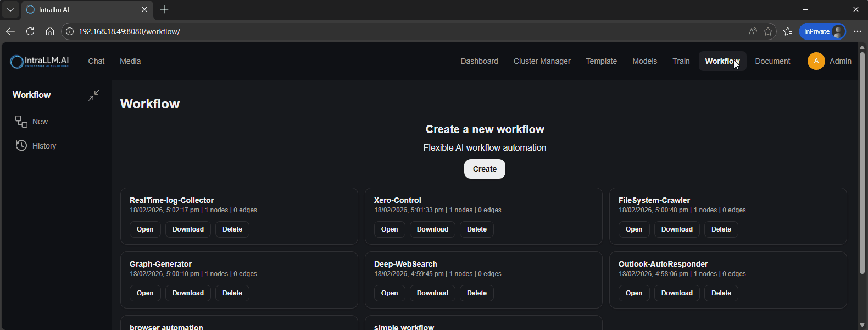The height and width of the screenshot is (330, 868).
Task: Click the IntraLLM.AI logo
Action: point(40,62)
